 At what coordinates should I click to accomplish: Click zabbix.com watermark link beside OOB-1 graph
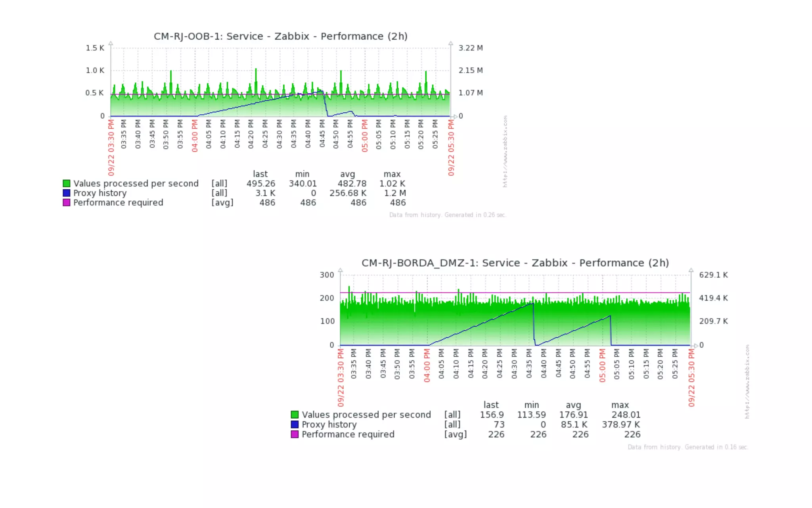click(x=505, y=151)
